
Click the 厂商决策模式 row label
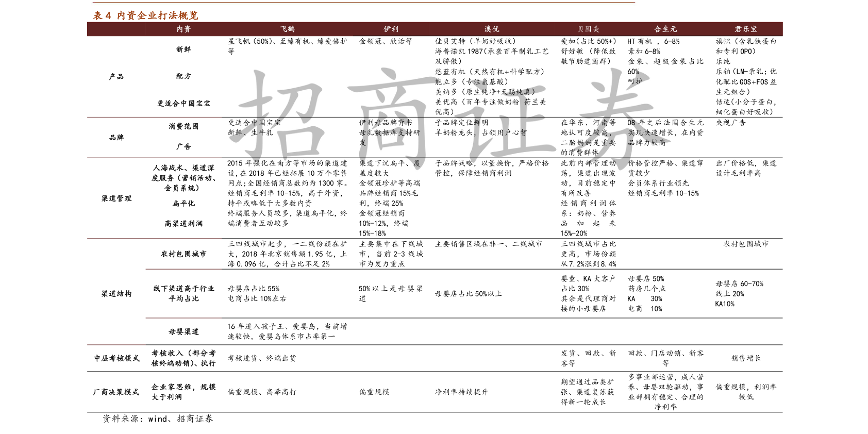coord(116,392)
